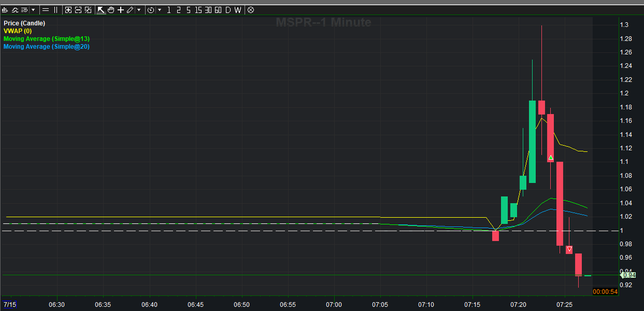Switch to daily D timeframe

pos(228,10)
